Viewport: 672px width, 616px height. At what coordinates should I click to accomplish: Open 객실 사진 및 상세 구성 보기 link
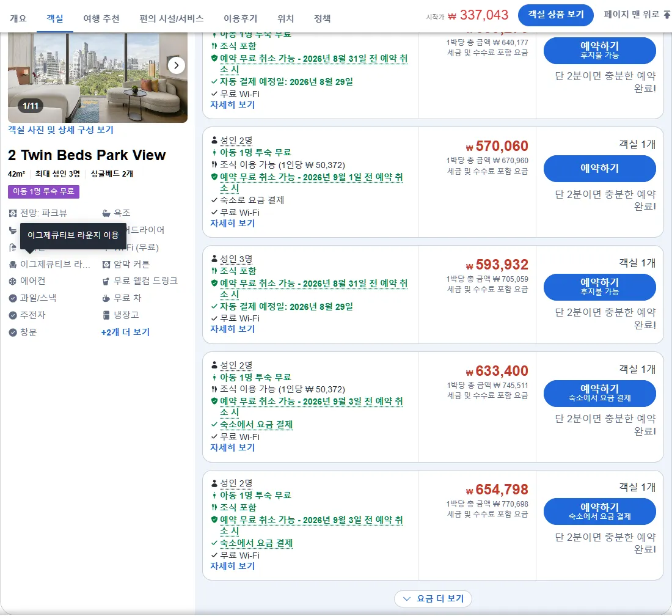60,130
